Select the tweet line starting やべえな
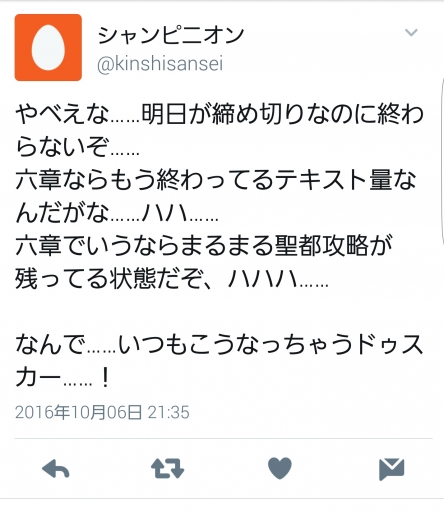 coord(219,114)
